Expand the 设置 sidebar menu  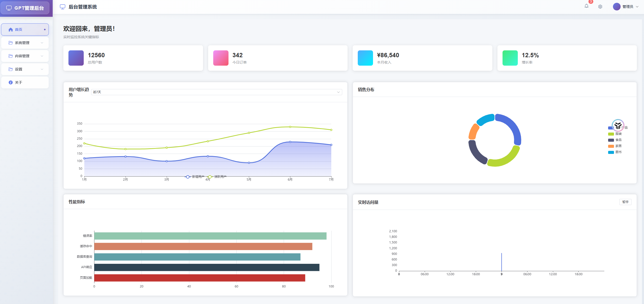tap(25, 69)
